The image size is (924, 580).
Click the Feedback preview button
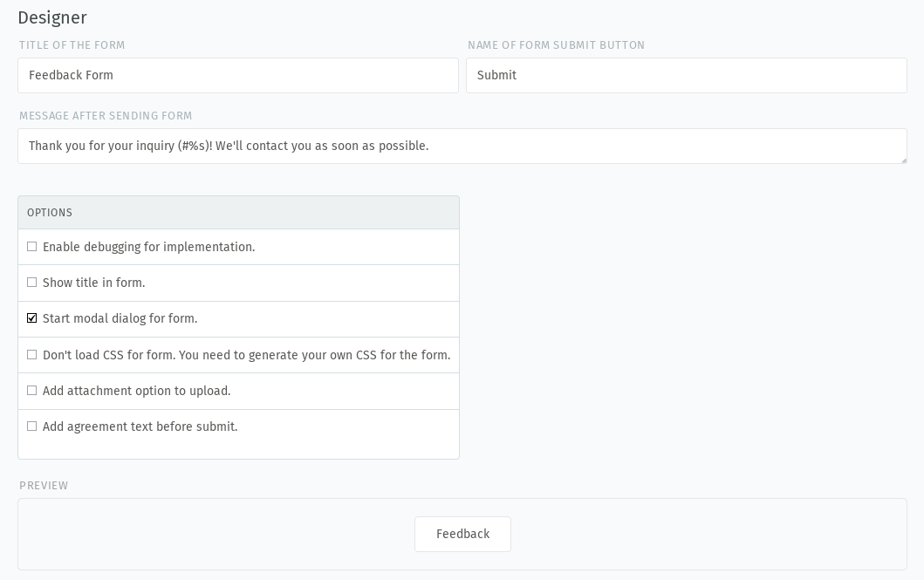point(462,534)
